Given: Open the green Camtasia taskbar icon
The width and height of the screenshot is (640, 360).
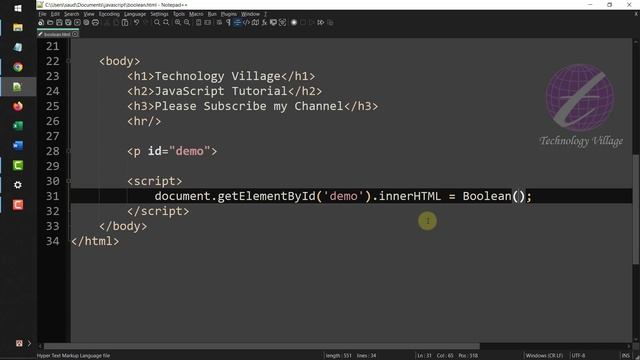Looking at the screenshot, I should pos(18,165).
